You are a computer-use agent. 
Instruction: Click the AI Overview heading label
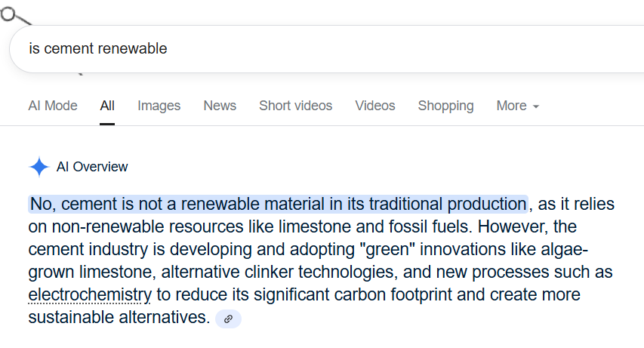pyautogui.click(x=92, y=167)
